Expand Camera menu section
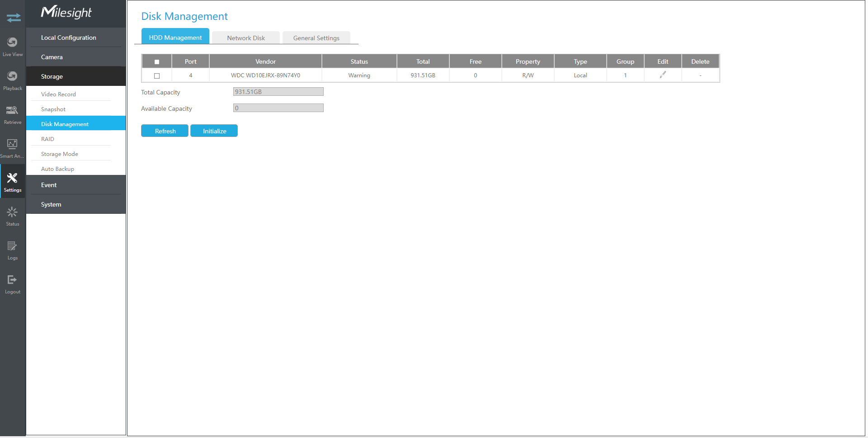 pos(76,57)
